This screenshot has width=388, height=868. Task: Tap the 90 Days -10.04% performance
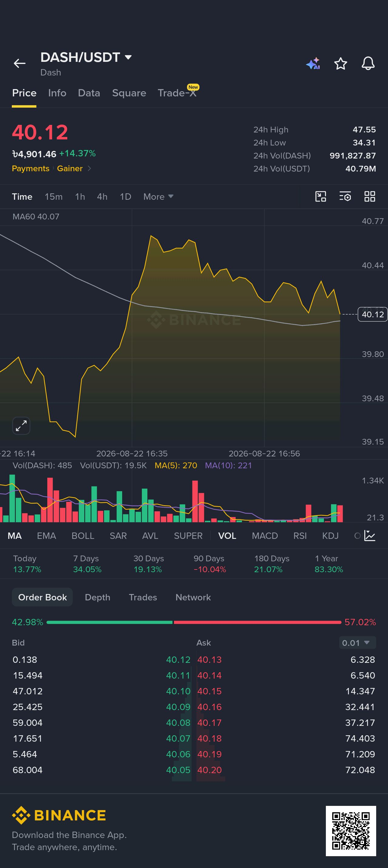[x=210, y=564]
